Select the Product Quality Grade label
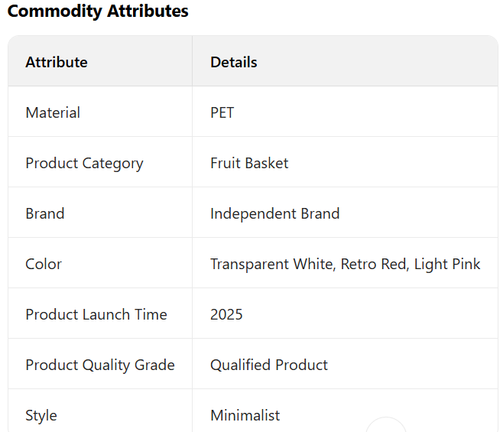 coord(100,365)
